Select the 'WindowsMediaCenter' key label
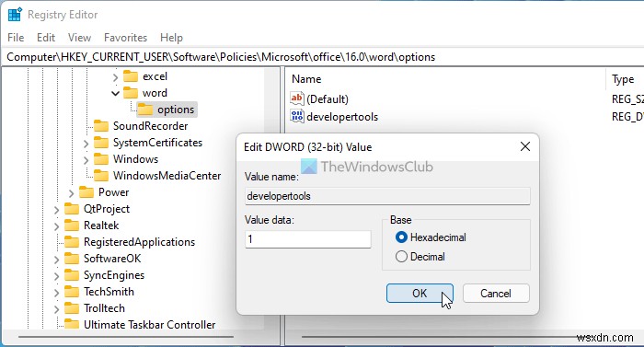The height and width of the screenshot is (347, 644). tap(167, 176)
